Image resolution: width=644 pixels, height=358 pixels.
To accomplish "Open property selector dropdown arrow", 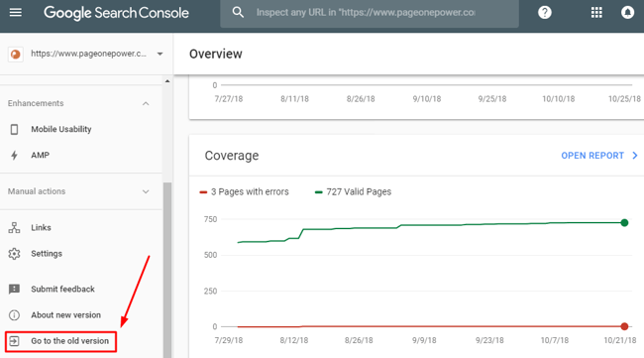I will click(160, 54).
